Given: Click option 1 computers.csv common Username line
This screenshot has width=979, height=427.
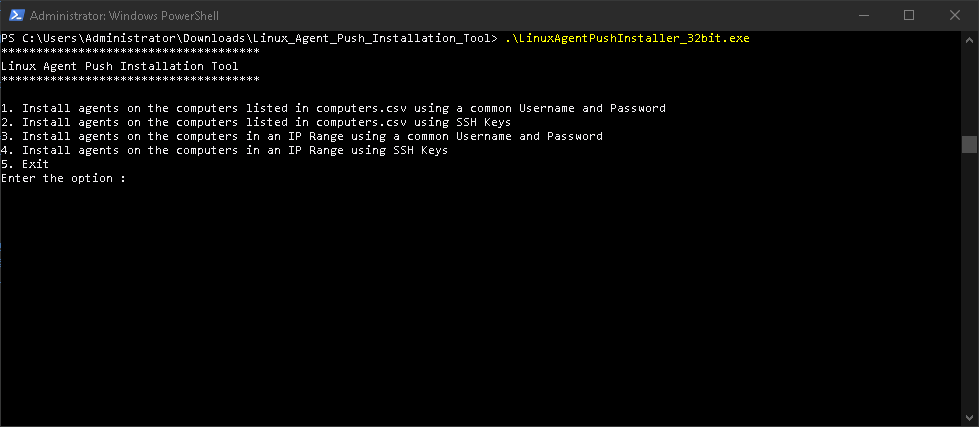Looking at the screenshot, I should 333,108.
